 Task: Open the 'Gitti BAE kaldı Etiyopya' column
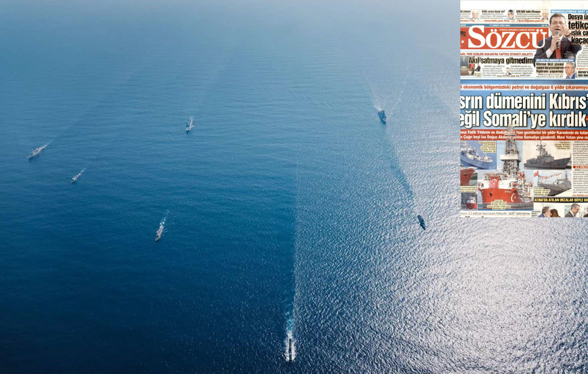[x=528, y=12]
